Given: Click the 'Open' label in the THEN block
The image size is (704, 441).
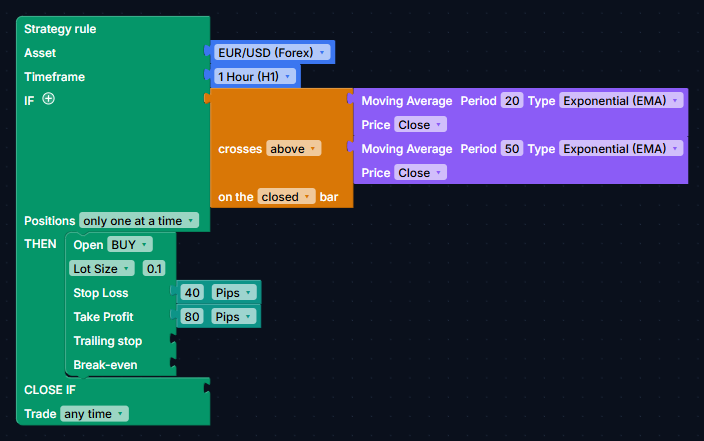Looking at the screenshot, I should [x=88, y=245].
